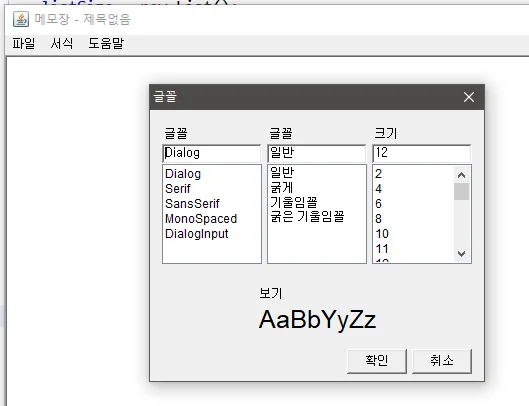Open the 도움말 menu
Image resolution: width=529 pixels, height=406 pixels.
point(106,44)
